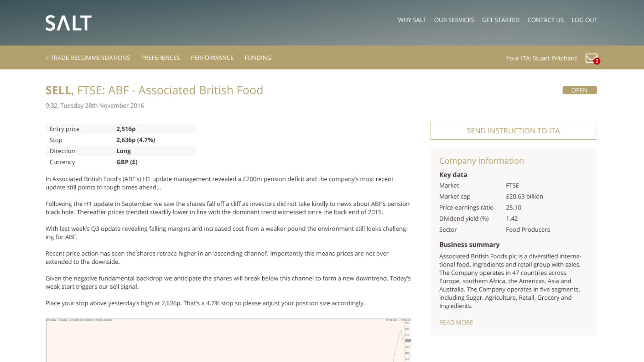The image size is (644, 362).
Task: Switch to the TRADE RECOMMENDATIONS tab
Action: (x=88, y=58)
